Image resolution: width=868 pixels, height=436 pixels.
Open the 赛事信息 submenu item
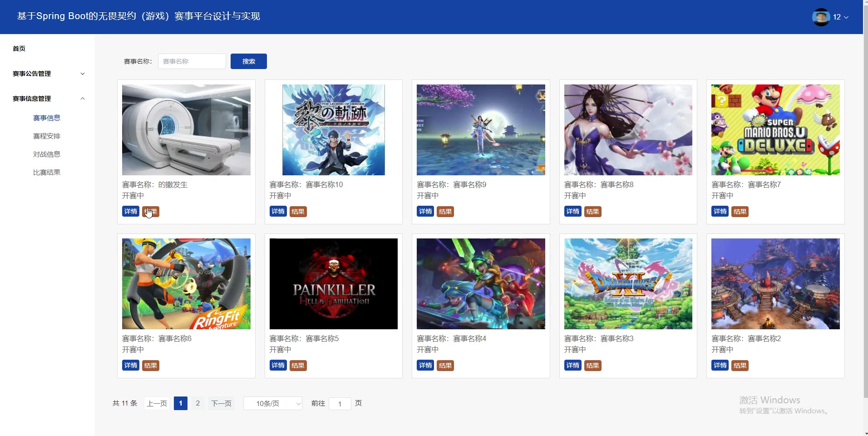pyautogui.click(x=47, y=118)
